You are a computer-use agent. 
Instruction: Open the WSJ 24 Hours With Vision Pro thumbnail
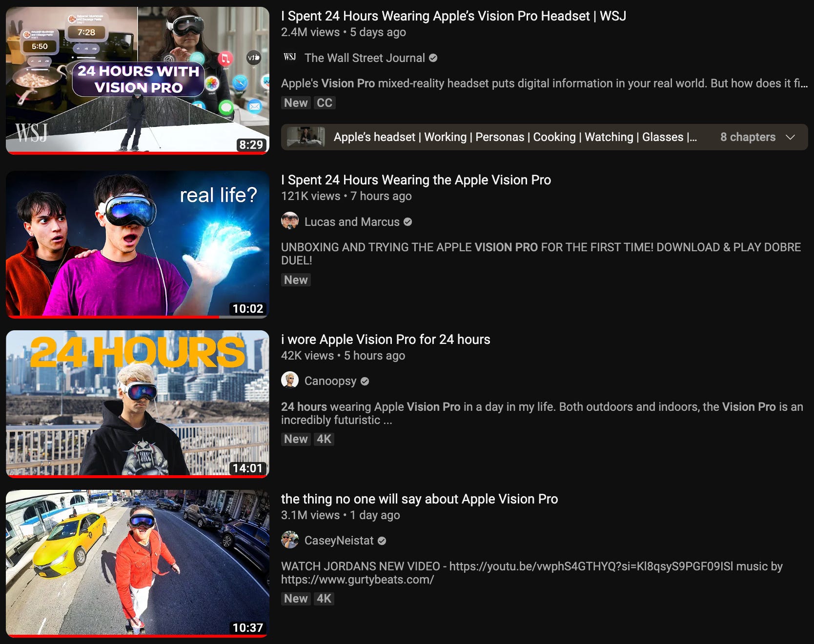(137, 80)
